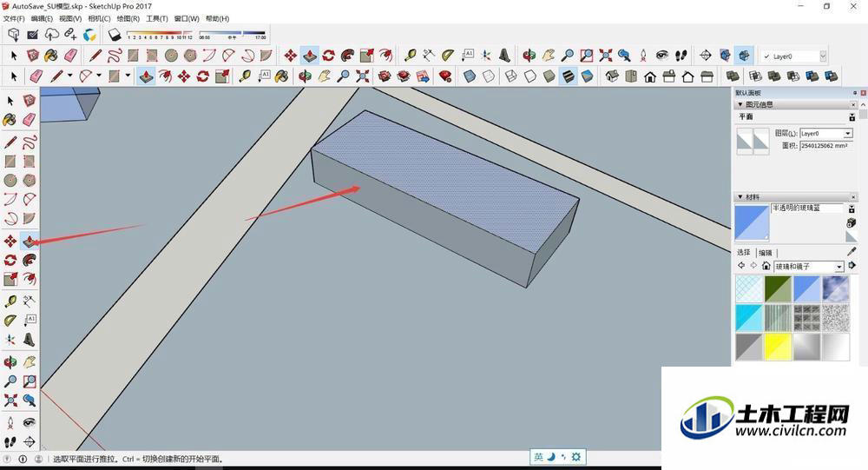This screenshot has width=868, height=470.
Task: Select the Section Plane tool beside Layer0 toolbar
Action: [x=705, y=56]
